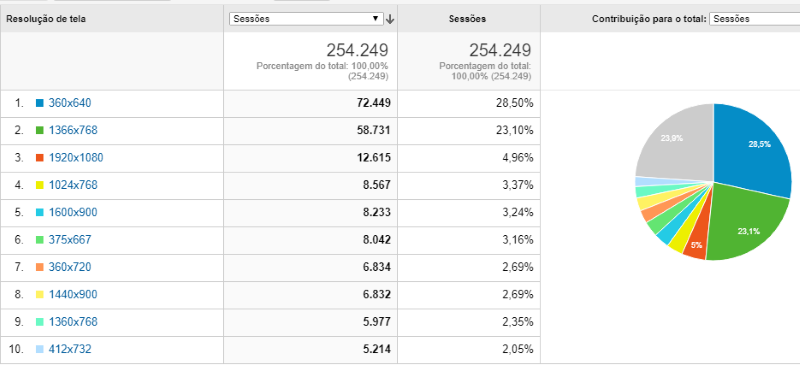Viewport: 800px width, 366px height.
Task: Click the yellow swatch beside 1024x768
Action: tap(40, 185)
